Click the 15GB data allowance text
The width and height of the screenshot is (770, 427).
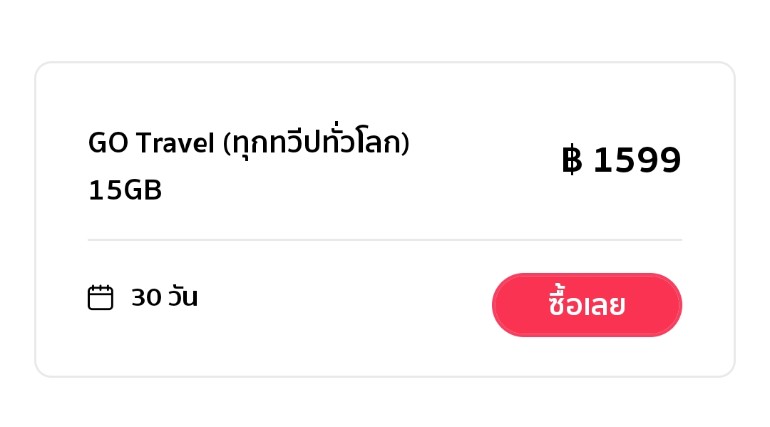[125, 190]
